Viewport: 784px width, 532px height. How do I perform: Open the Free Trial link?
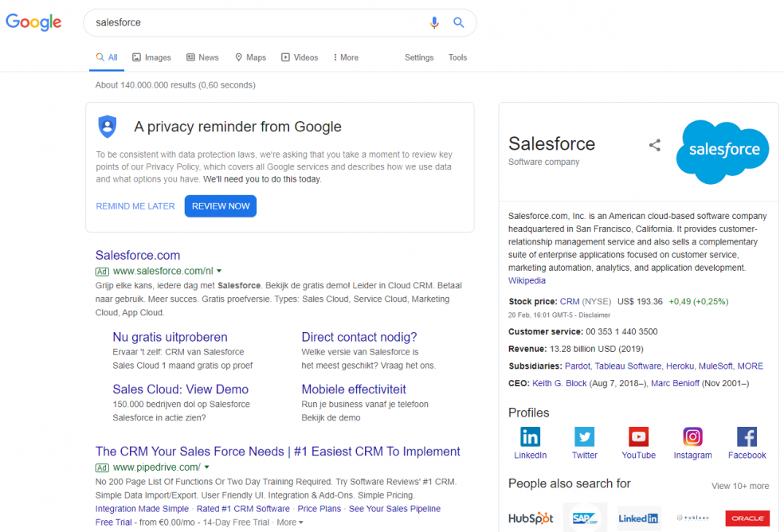coord(113,522)
